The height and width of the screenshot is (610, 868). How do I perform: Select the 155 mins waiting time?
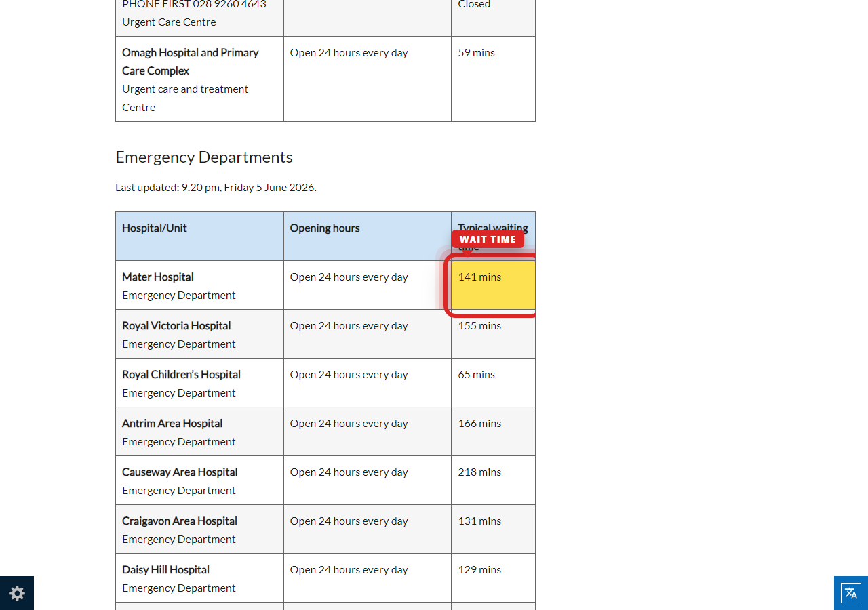pyautogui.click(x=479, y=325)
